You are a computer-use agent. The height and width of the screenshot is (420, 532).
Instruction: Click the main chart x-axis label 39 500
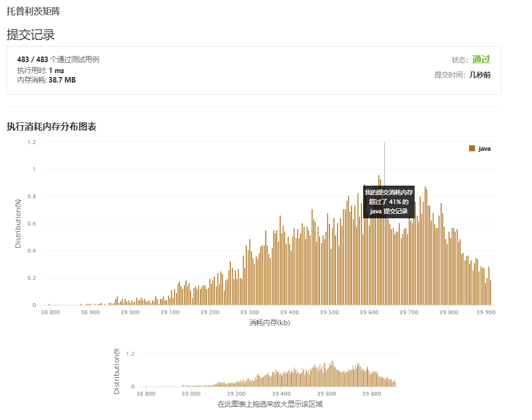tap(329, 312)
